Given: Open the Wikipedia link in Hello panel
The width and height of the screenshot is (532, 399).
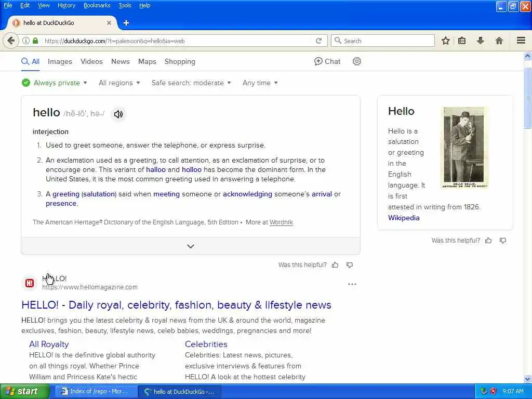Looking at the screenshot, I should pyautogui.click(x=404, y=218).
